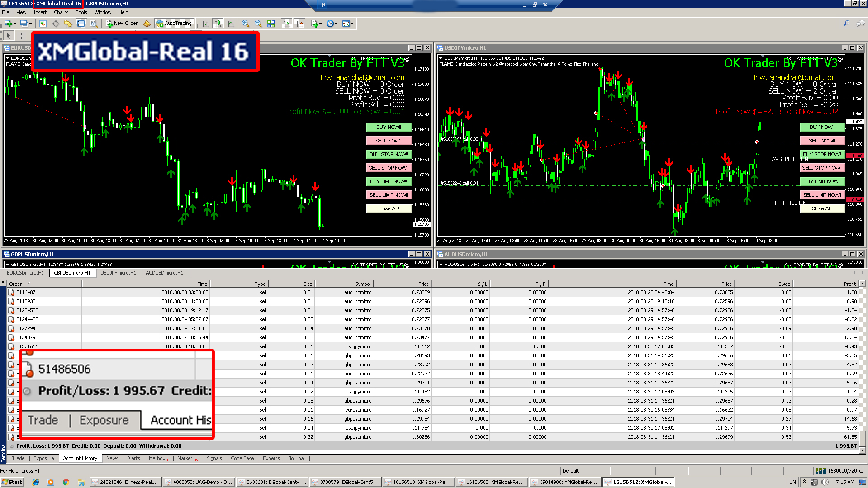Open the chat bubbles icon top right
The height and width of the screenshot is (488, 868).
[x=860, y=24]
